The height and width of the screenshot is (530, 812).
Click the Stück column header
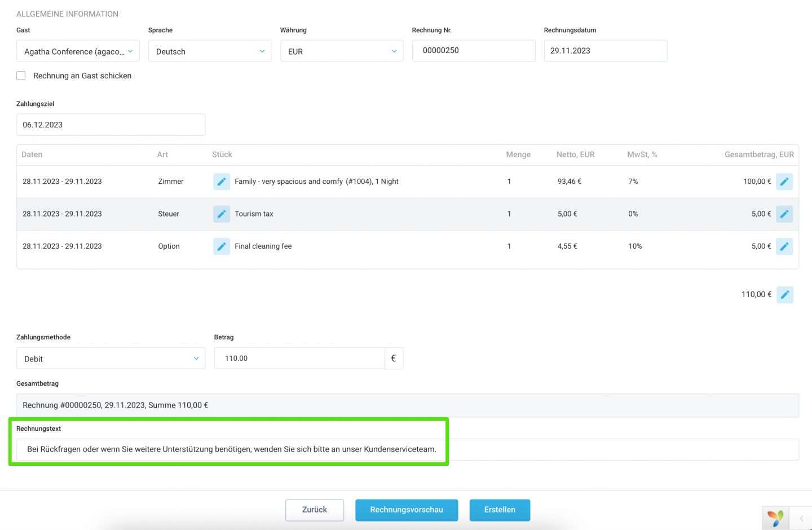222,154
